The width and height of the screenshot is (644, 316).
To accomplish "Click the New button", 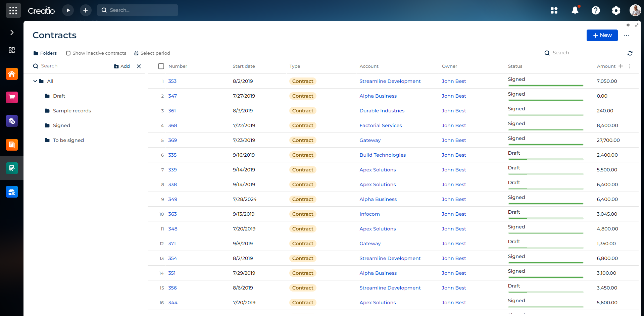I will pos(602,35).
